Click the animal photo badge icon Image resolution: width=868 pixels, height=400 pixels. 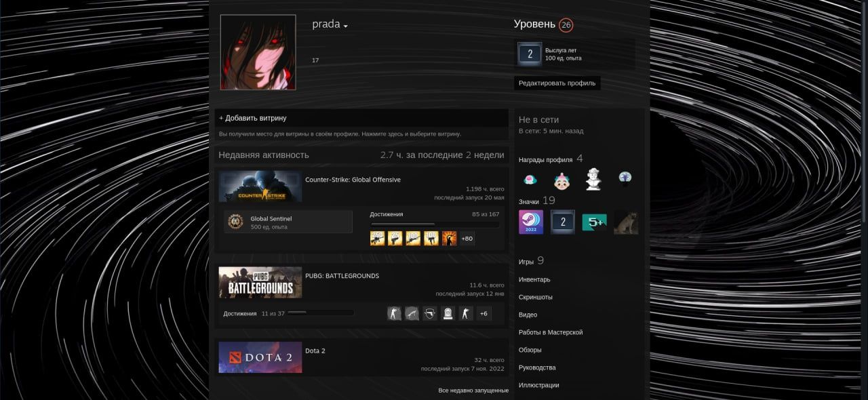coord(626,222)
